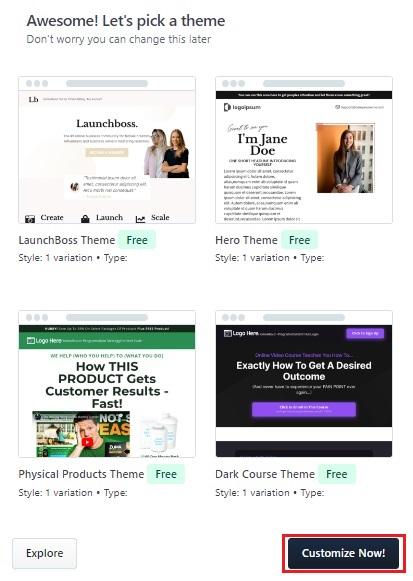Click the Scale chart icon in LaunchBoss preview

[140, 219]
